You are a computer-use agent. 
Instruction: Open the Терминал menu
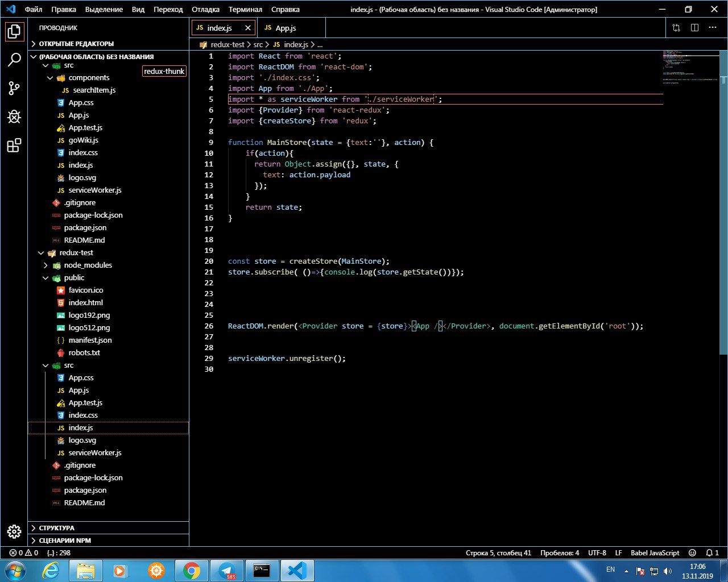coord(245,10)
